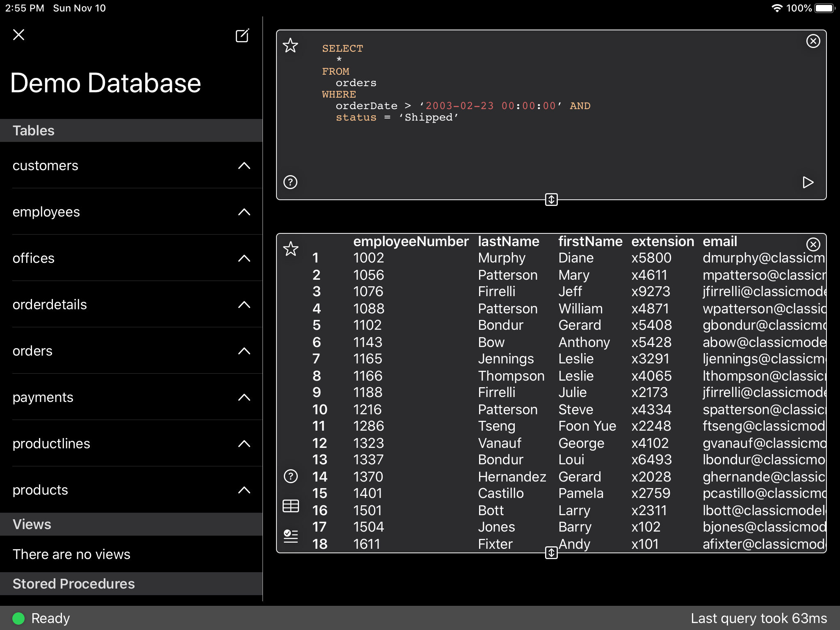840x630 pixels.
Task: Click the new query compose icon
Action: point(242,36)
